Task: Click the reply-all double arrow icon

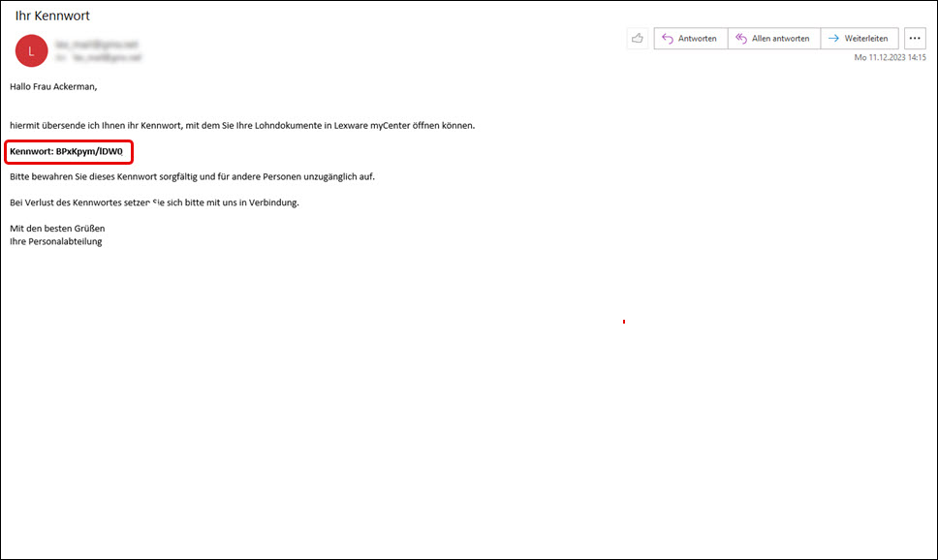Action: pyautogui.click(x=741, y=39)
